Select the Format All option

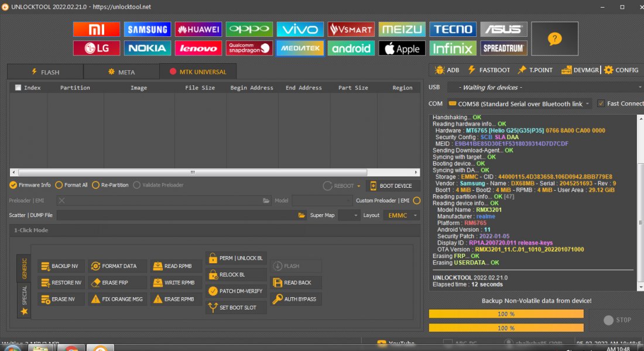pos(71,185)
